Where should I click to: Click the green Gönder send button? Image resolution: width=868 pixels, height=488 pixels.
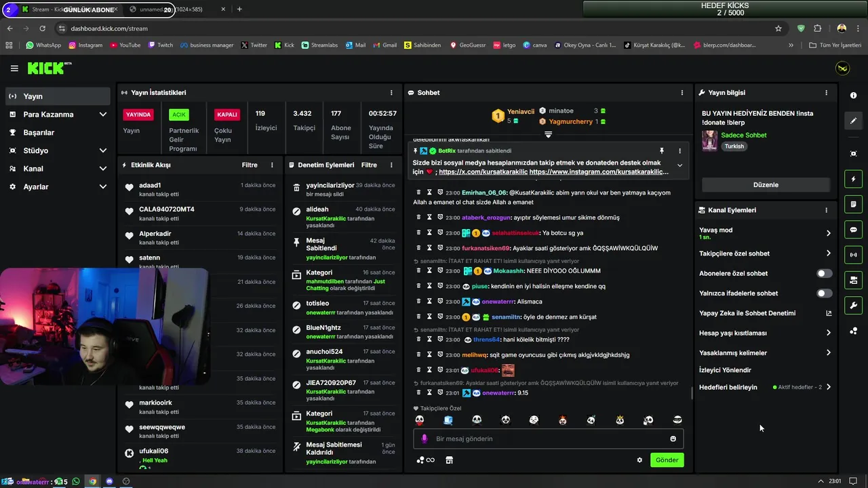(x=667, y=460)
